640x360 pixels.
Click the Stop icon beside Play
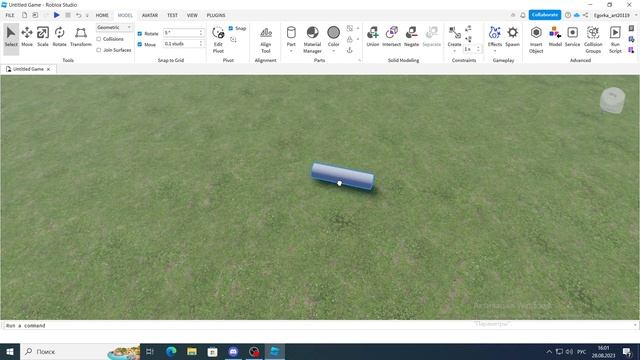pyautogui.click(x=68, y=15)
